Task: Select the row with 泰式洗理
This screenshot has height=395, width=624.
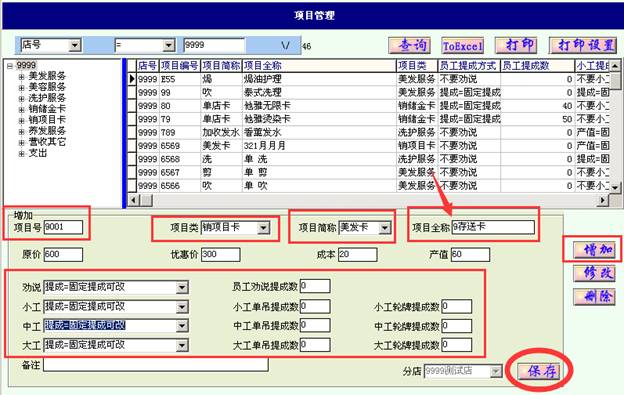Action: [263, 92]
